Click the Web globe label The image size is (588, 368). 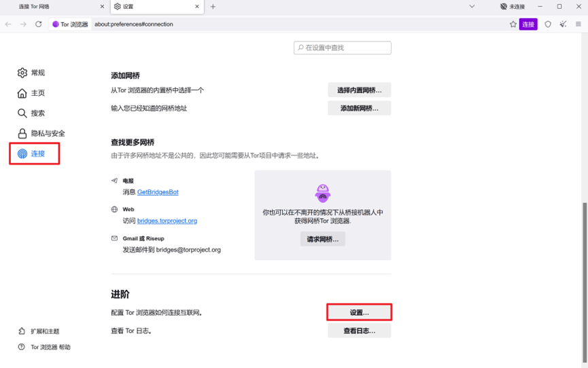[x=128, y=209]
